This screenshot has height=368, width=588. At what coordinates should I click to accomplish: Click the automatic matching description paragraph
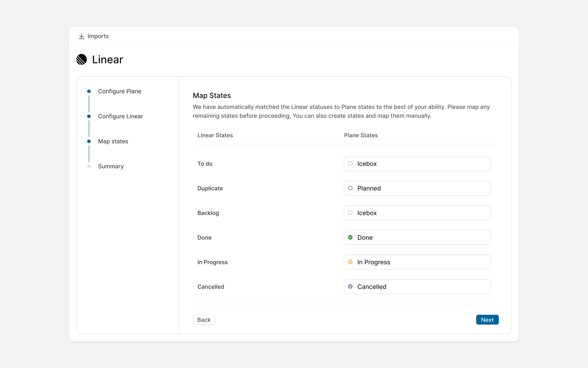[341, 111]
